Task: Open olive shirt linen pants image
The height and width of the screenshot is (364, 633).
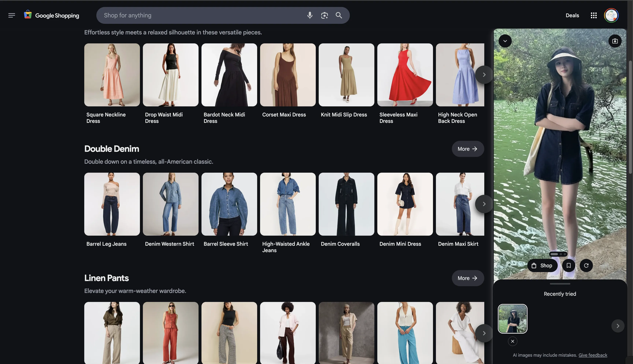Action: (112, 333)
